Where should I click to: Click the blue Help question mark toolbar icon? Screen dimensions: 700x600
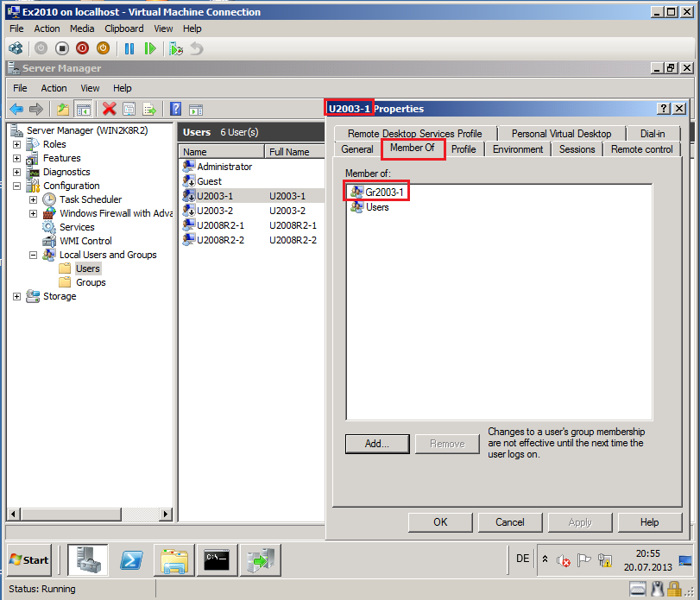click(x=175, y=109)
